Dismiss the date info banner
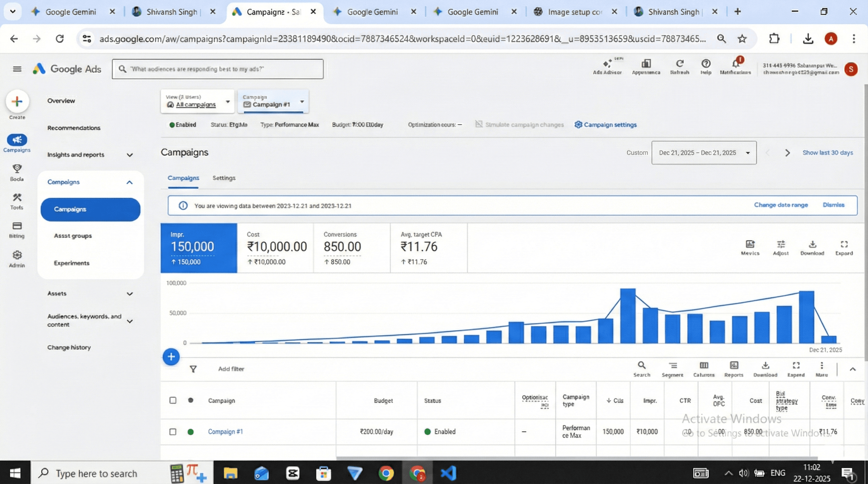Viewport: 868px width, 484px height. click(x=833, y=205)
